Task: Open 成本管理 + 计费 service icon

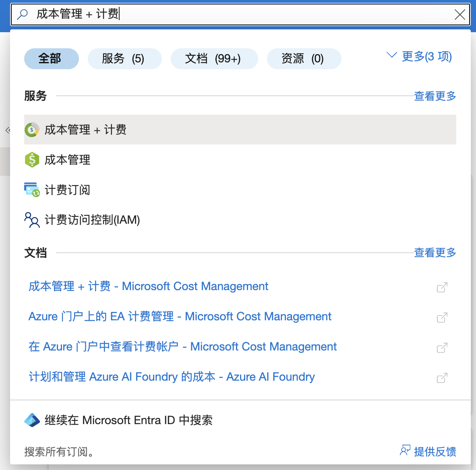Action: pos(32,130)
